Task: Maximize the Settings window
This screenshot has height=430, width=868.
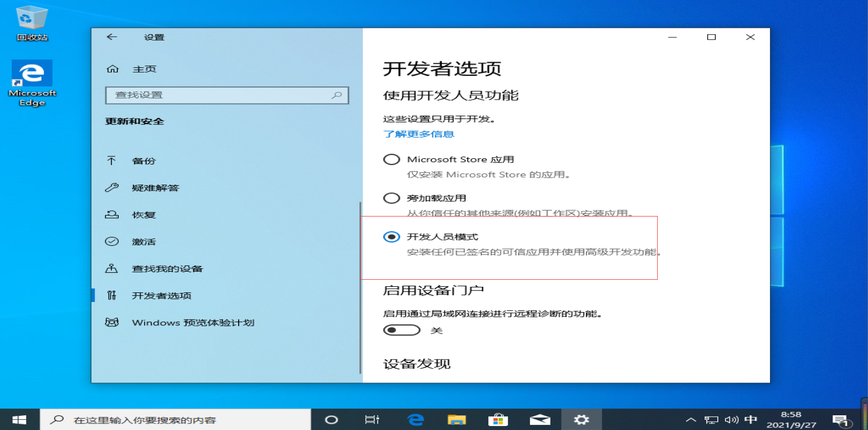Action: [711, 37]
